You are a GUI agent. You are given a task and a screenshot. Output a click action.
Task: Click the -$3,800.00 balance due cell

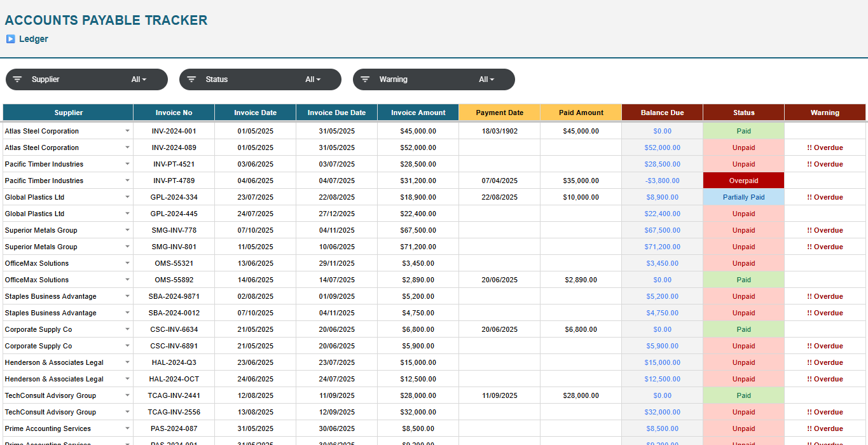(662, 181)
